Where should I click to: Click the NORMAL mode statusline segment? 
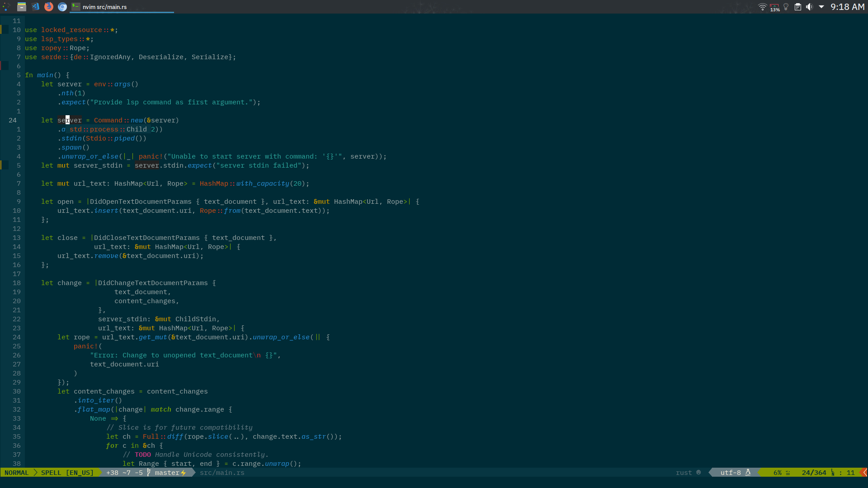[17, 473]
